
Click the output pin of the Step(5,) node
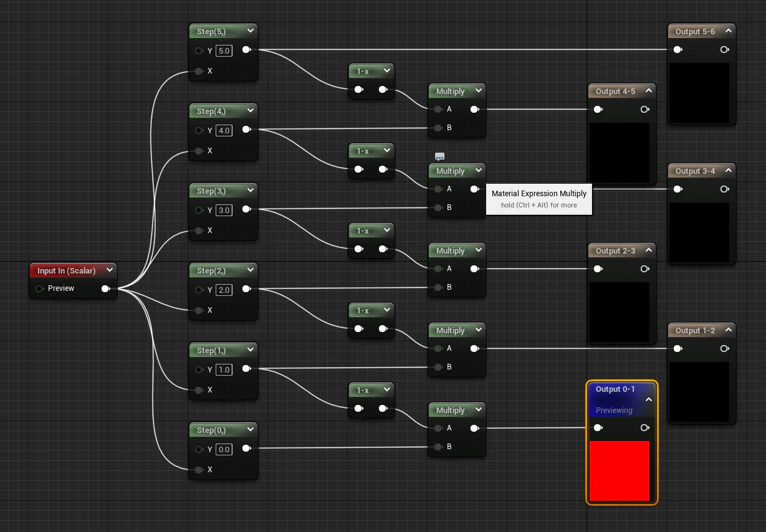247,50
